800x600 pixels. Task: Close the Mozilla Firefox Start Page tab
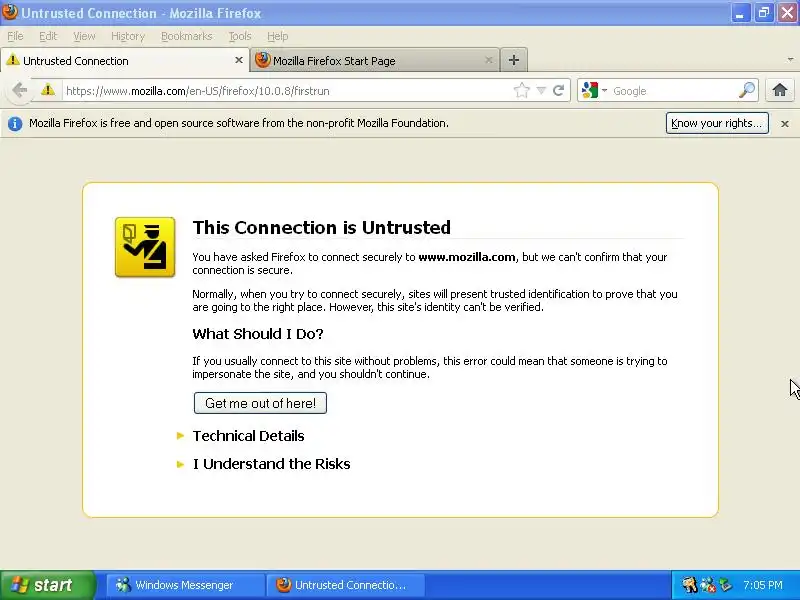pos(488,60)
